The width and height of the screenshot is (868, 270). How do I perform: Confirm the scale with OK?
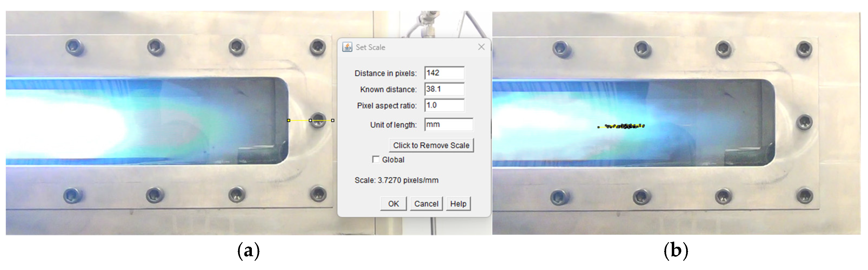coord(393,204)
